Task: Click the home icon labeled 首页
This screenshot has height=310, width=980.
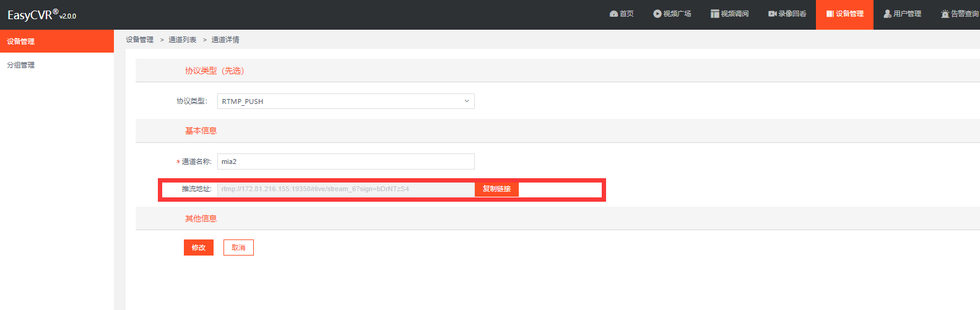Action: coord(614,14)
